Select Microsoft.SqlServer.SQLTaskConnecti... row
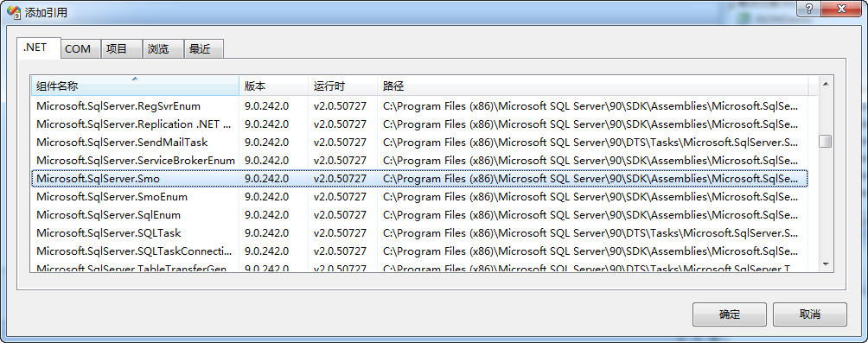 (x=419, y=251)
